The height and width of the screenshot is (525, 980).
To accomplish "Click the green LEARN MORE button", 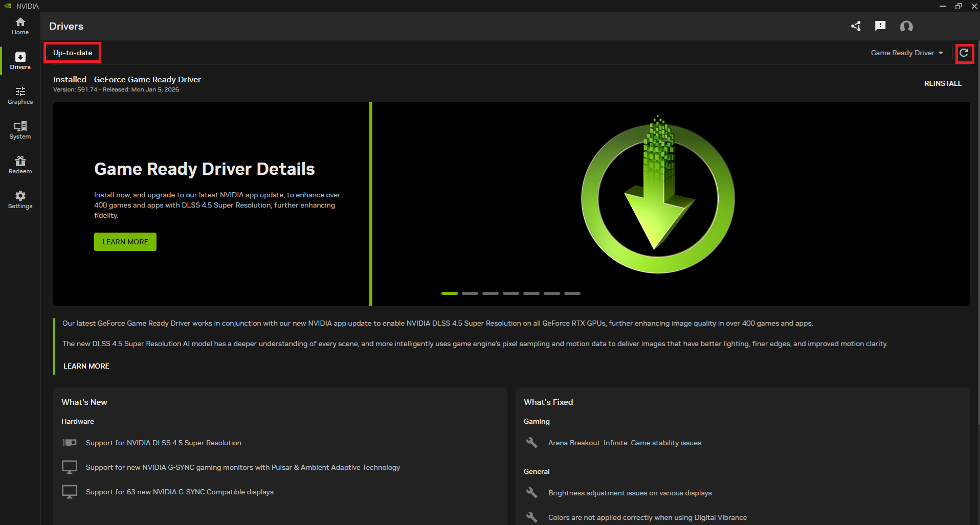I will [x=125, y=241].
